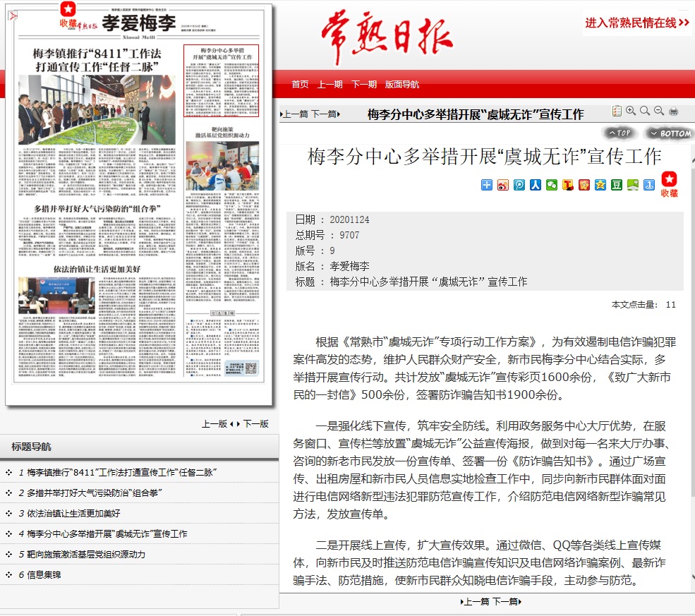The image size is (695, 616).
Task: Click the red 收藏 star beside article
Action: pos(670,184)
